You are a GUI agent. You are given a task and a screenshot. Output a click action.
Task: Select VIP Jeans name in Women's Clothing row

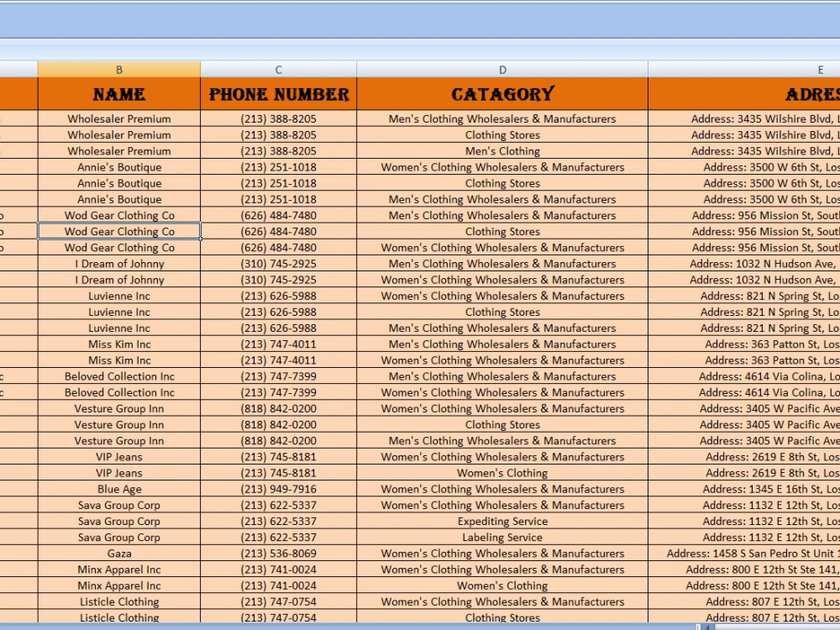(x=119, y=473)
